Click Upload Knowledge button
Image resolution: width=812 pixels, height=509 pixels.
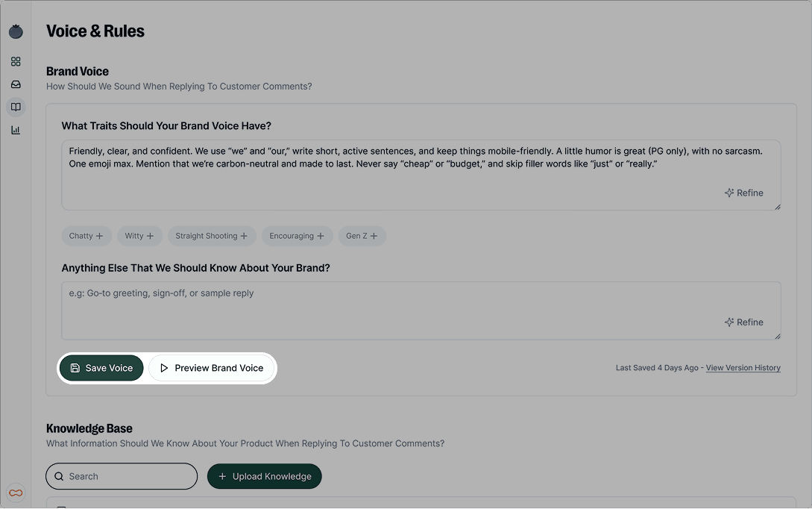click(264, 476)
